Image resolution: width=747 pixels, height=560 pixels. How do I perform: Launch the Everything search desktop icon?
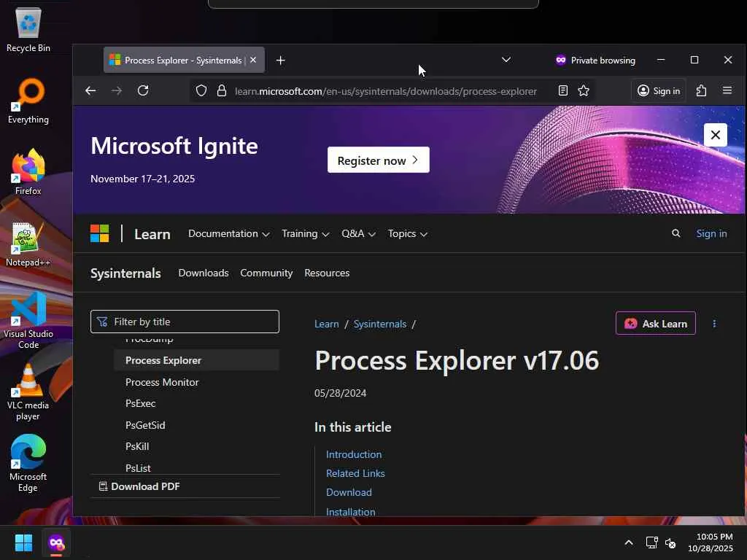click(28, 101)
